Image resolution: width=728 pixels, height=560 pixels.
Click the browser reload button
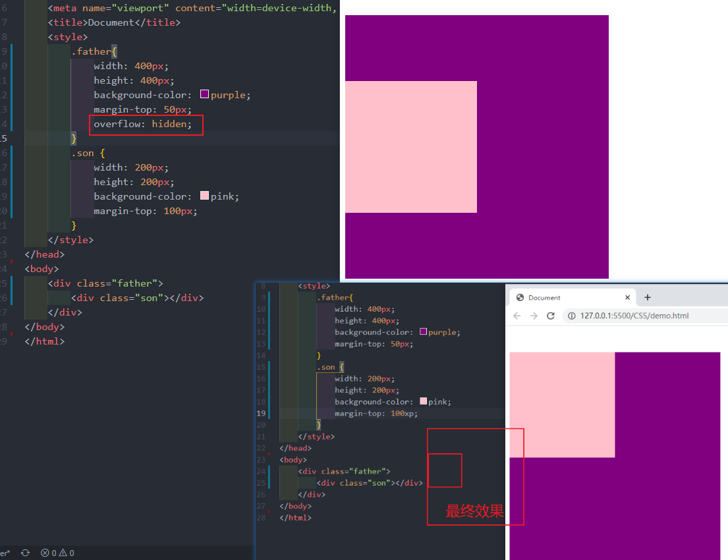550,316
